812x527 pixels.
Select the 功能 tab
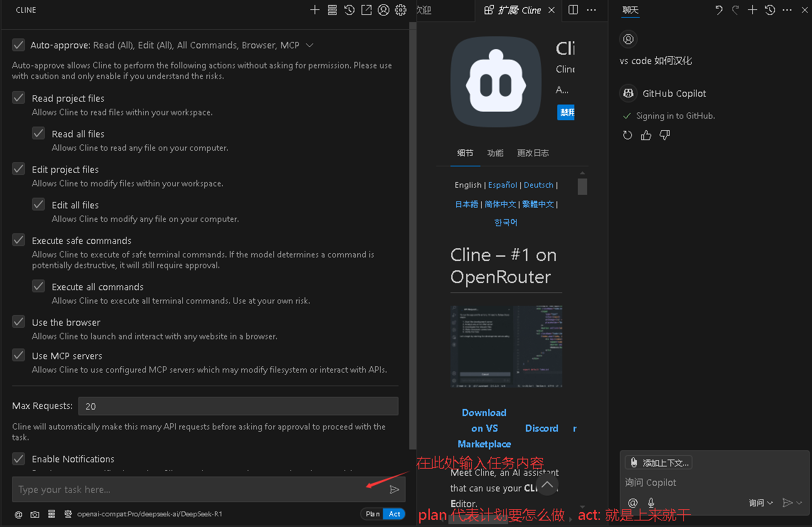pos(495,153)
